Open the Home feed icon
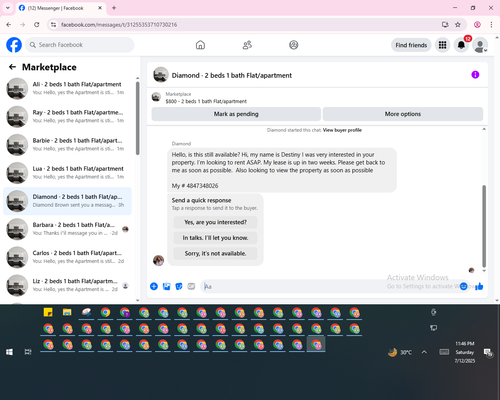Screen dimensions: 500x400 tap(200, 45)
